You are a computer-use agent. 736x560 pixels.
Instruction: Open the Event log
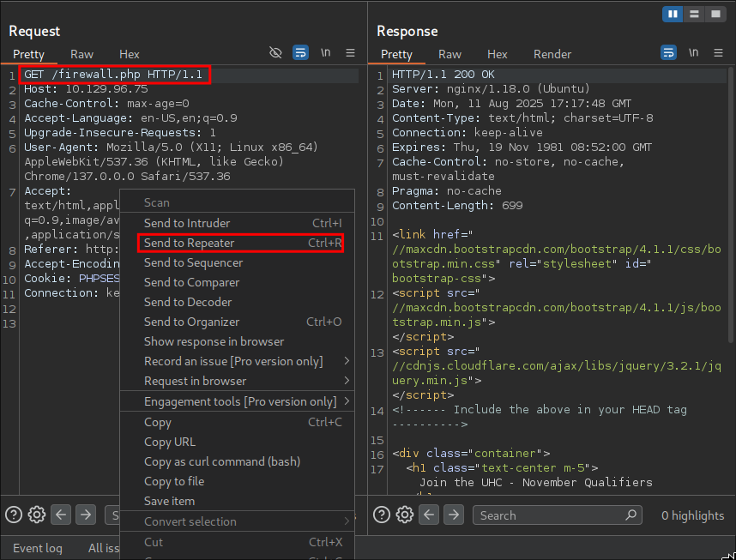(x=38, y=548)
